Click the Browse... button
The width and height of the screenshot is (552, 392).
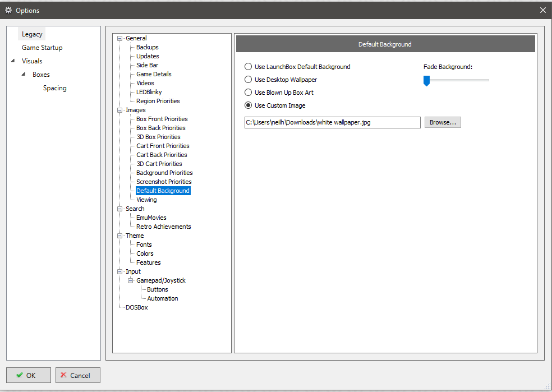tap(443, 122)
